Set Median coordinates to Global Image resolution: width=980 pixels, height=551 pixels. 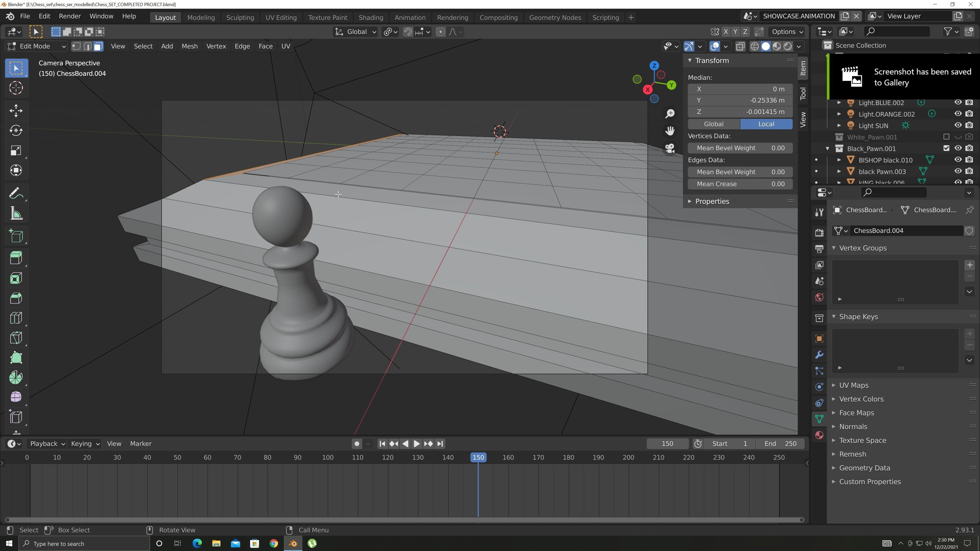click(713, 124)
